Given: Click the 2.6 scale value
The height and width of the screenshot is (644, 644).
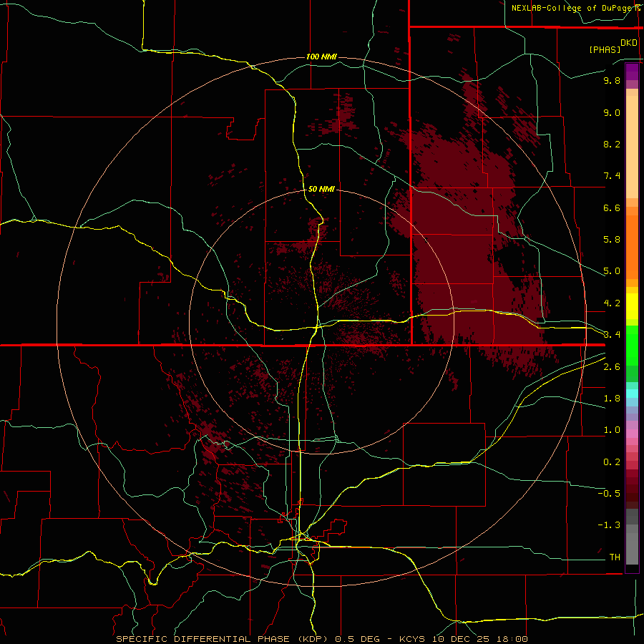Looking at the screenshot, I should click(612, 367).
